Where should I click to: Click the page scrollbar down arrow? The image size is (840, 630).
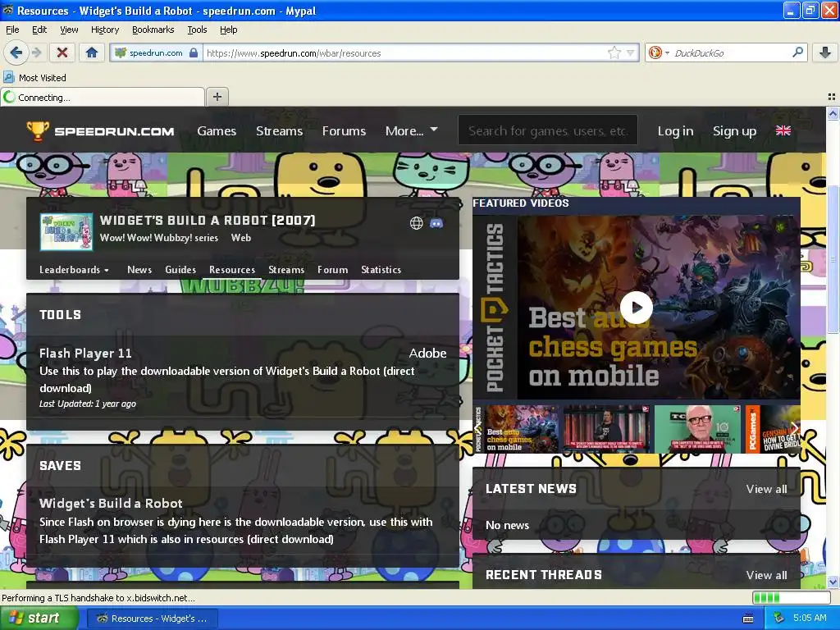833,582
